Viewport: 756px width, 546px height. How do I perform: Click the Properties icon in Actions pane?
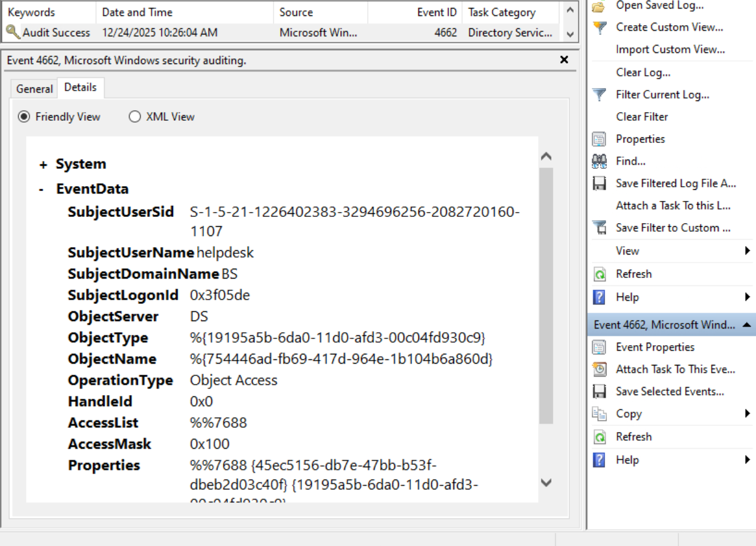coord(599,139)
